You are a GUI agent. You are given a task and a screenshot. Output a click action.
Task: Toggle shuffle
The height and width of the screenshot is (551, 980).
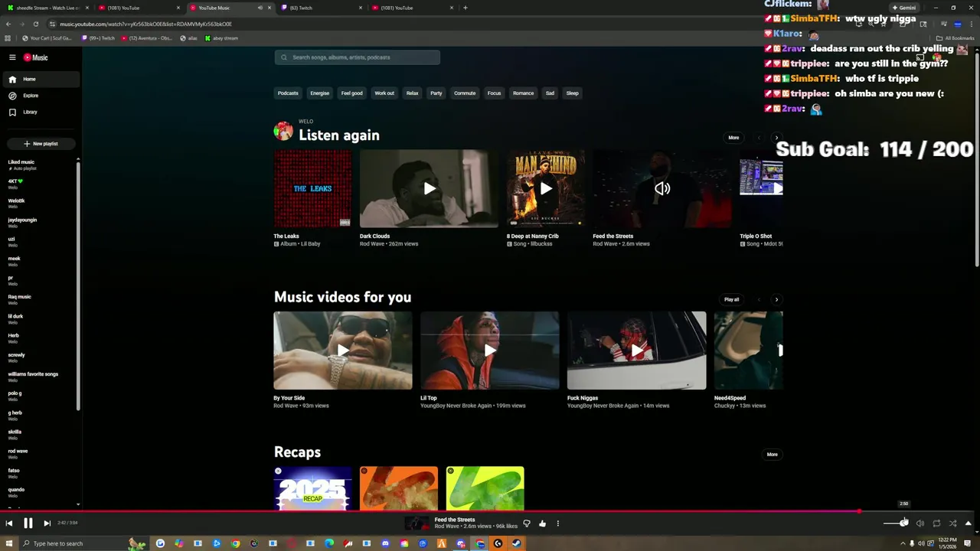tap(952, 523)
